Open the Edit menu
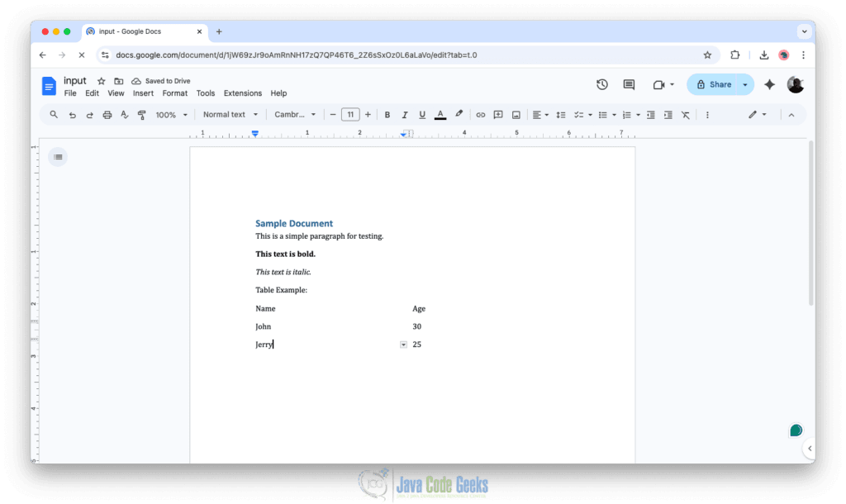The width and height of the screenshot is (846, 504). click(93, 93)
